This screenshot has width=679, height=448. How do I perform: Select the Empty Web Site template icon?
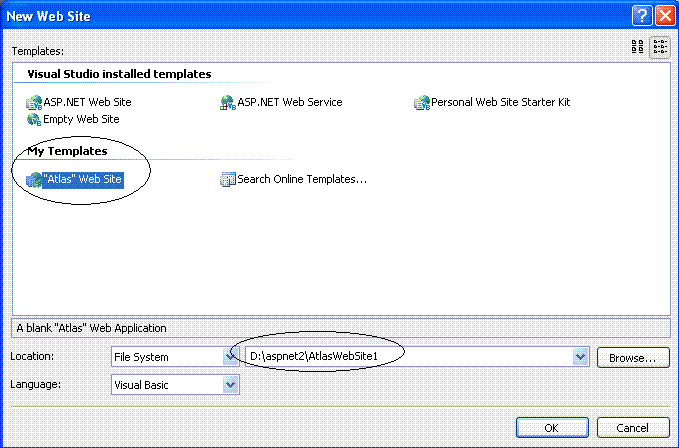tap(34, 119)
